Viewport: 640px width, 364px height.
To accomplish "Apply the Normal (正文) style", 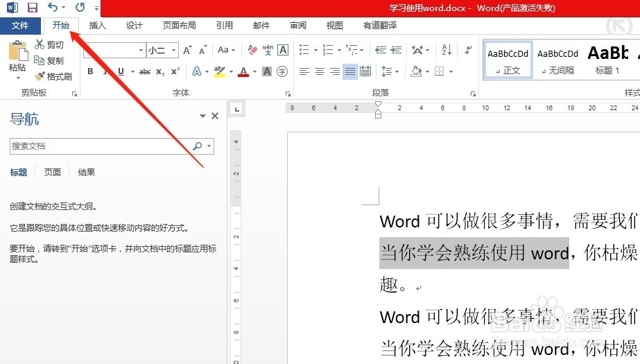I will pyautogui.click(x=508, y=60).
